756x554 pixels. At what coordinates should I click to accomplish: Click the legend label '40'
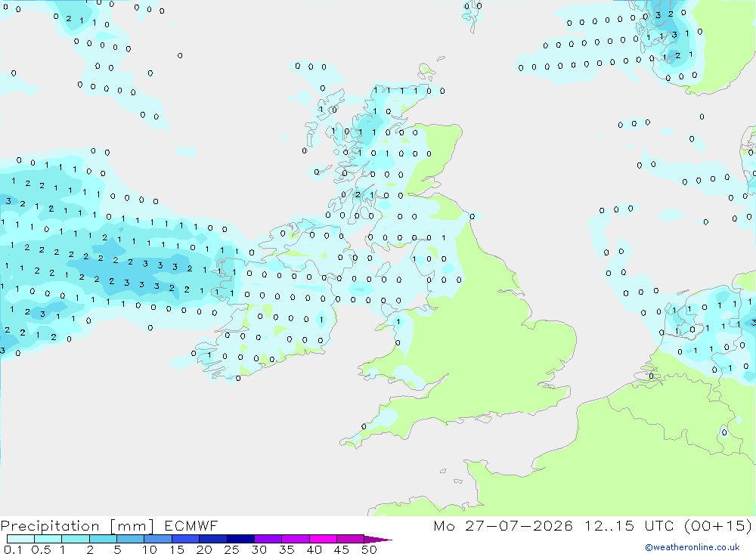point(314,549)
